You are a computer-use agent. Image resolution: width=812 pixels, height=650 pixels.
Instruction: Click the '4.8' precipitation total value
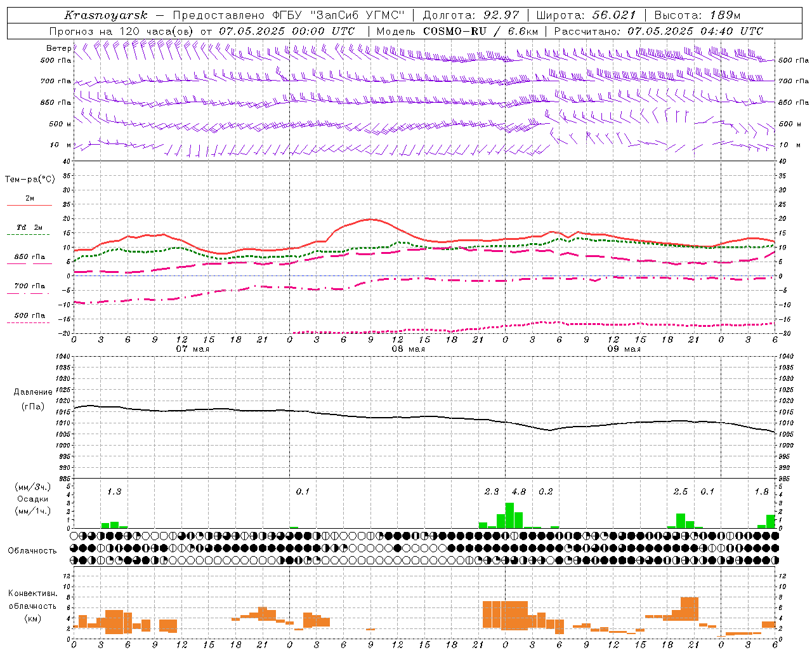point(518,492)
